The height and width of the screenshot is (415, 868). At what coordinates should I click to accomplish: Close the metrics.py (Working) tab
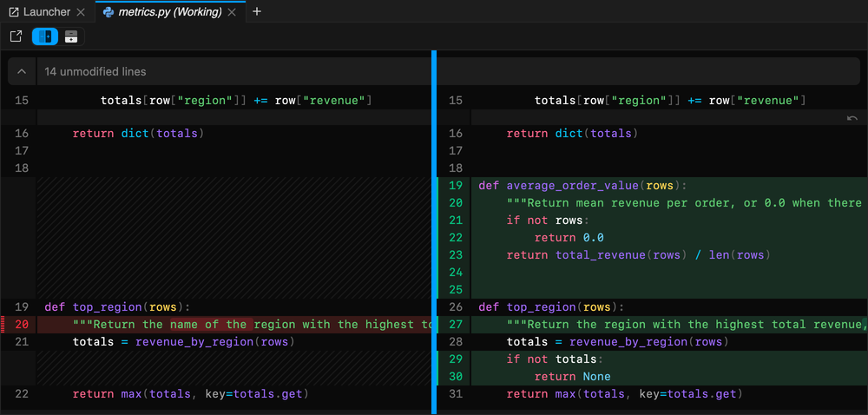pyautogui.click(x=233, y=11)
